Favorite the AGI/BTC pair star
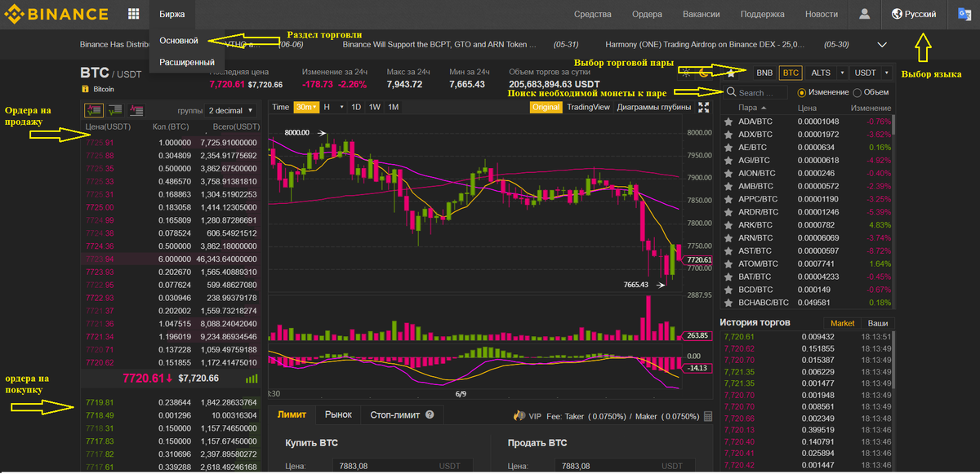This screenshot has width=980, height=474. click(x=728, y=161)
